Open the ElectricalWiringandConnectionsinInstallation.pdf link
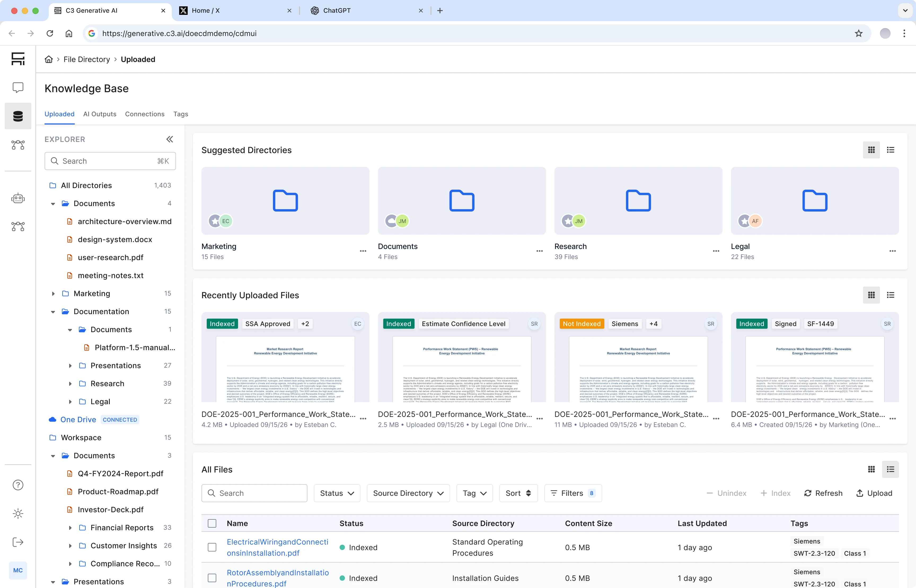This screenshot has width=916, height=588. [277, 547]
